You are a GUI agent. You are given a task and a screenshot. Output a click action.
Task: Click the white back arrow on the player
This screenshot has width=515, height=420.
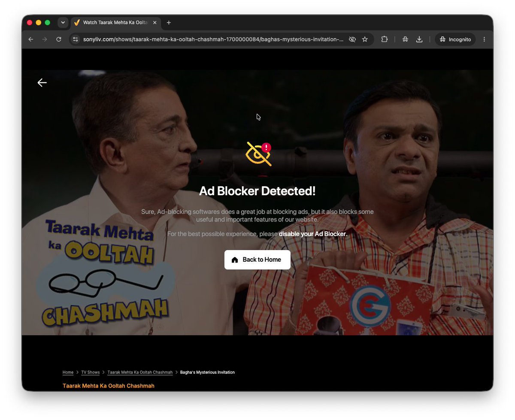tap(42, 83)
